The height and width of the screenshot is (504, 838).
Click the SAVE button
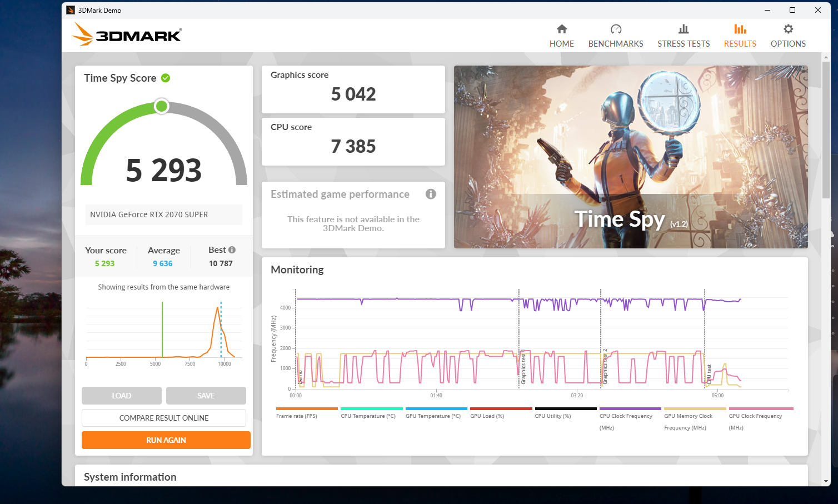(206, 396)
